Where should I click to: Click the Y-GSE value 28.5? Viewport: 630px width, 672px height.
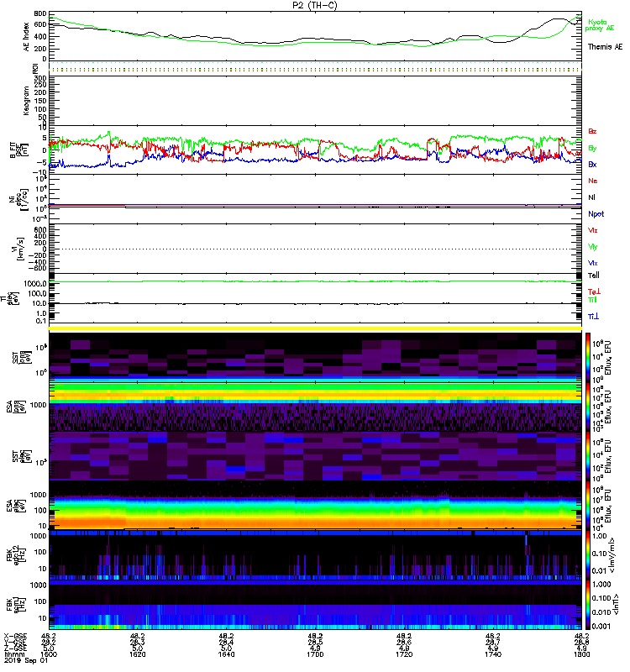tap(315, 643)
